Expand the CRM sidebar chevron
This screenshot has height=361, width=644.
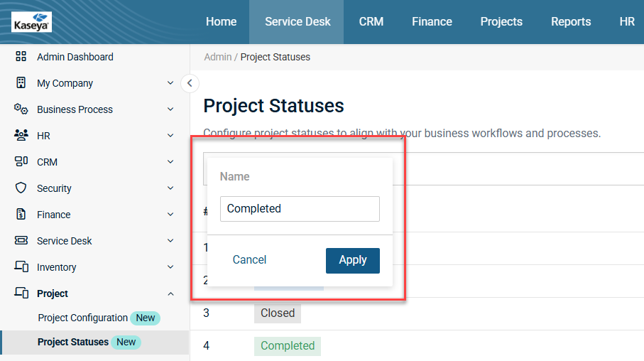[x=170, y=162]
